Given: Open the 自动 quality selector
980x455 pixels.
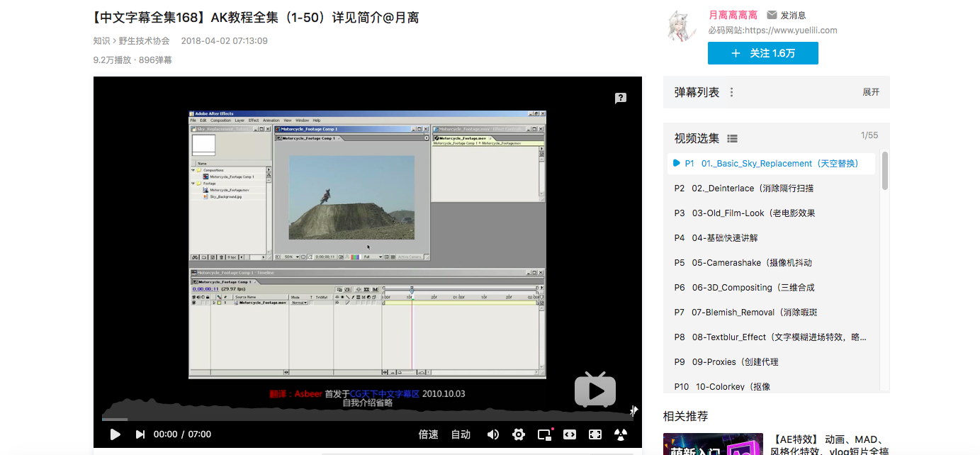Looking at the screenshot, I should pyautogui.click(x=461, y=434).
